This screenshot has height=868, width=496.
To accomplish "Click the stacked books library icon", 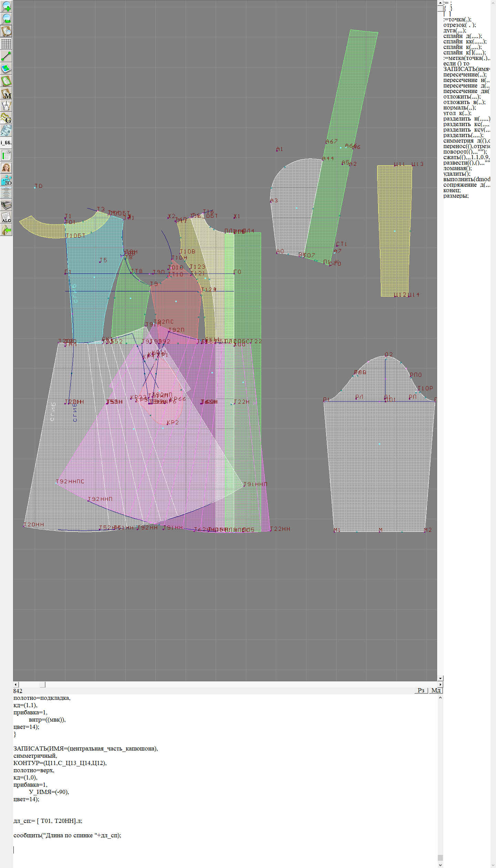I will pyautogui.click(x=6, y=205).
